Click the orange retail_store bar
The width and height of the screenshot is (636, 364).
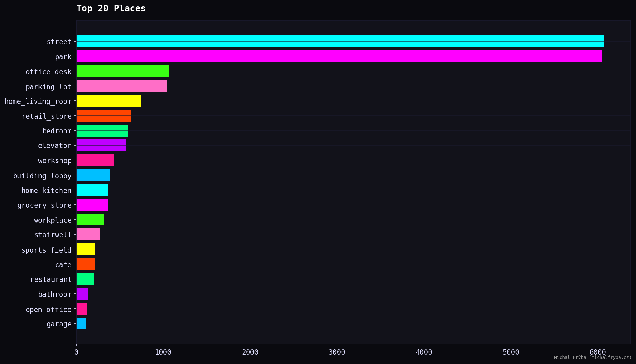point(104,116)
